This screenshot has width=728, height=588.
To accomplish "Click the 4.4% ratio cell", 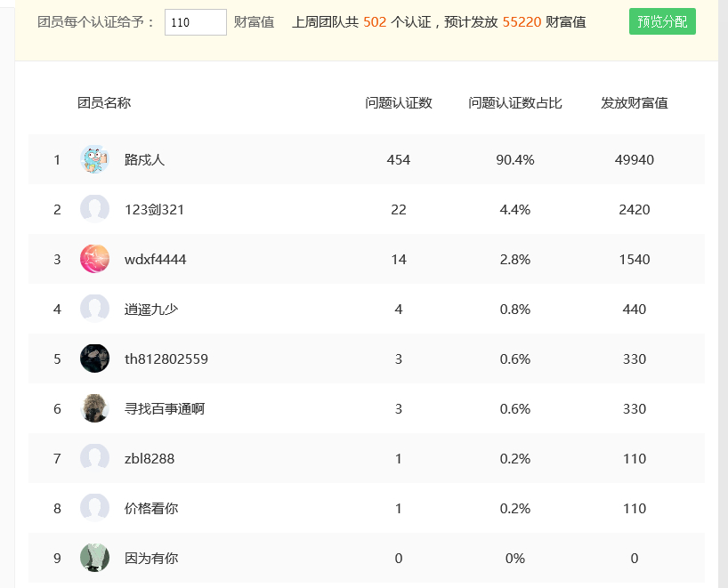I will pyautogui.click(x=515, y=209).
